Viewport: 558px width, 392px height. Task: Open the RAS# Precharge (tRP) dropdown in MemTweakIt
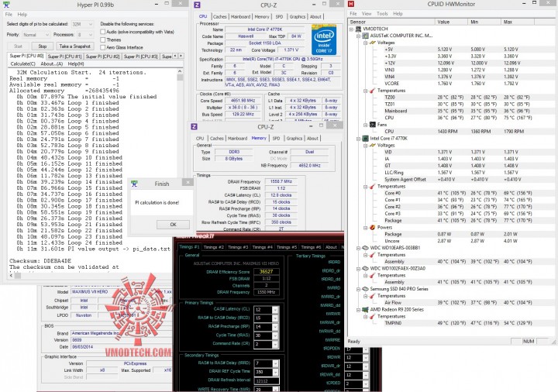point(275,327)
